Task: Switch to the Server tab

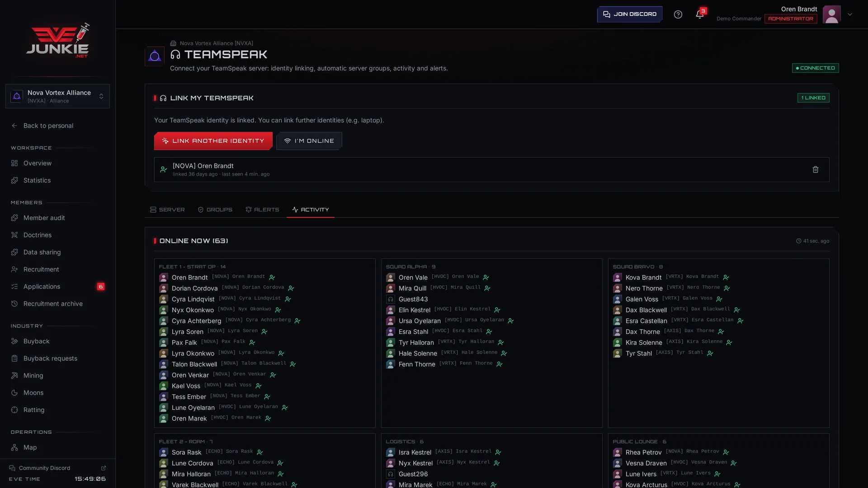Action: tap(167, 210)
